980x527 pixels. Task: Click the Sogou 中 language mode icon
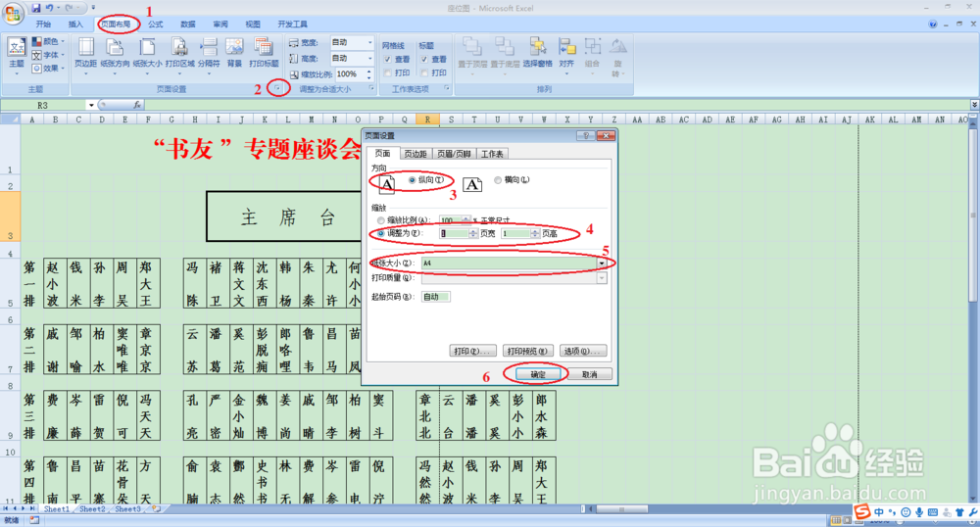(879, 512)
